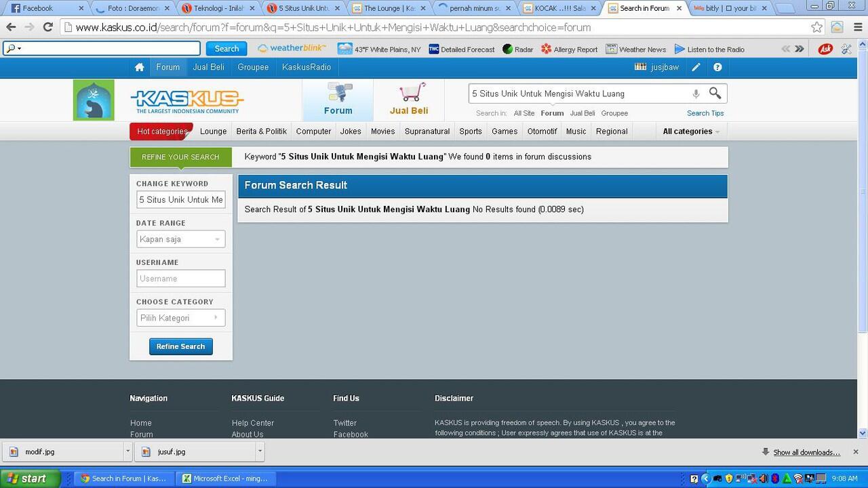This screenshot has width=868, height=488.
Task: Bookmark this page with the star icon
Action: point(816,27)
